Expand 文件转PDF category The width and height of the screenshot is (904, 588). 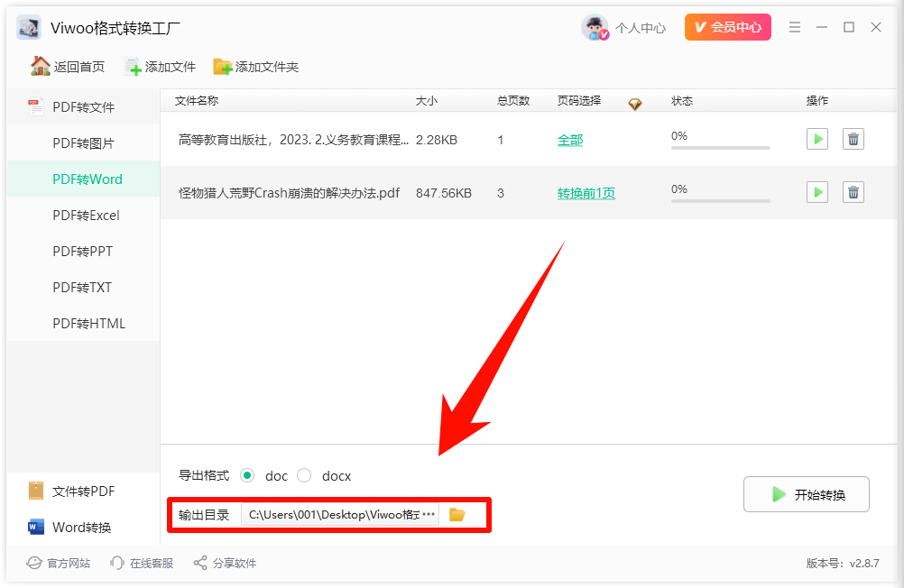click(x=83, y=492)
